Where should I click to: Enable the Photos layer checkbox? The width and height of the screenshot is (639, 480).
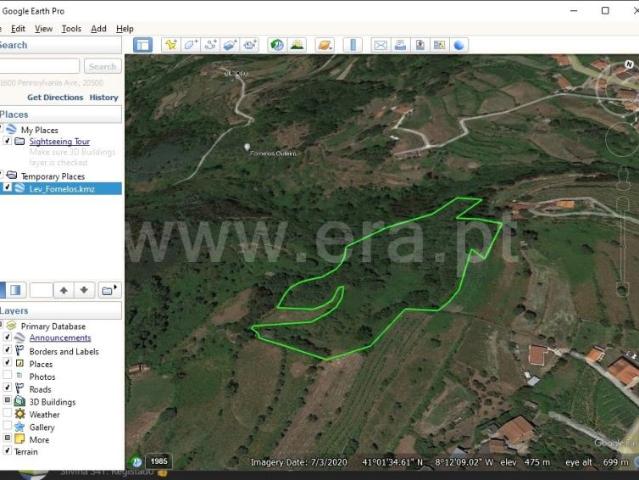pyautogui.click(x=7, y=375)
